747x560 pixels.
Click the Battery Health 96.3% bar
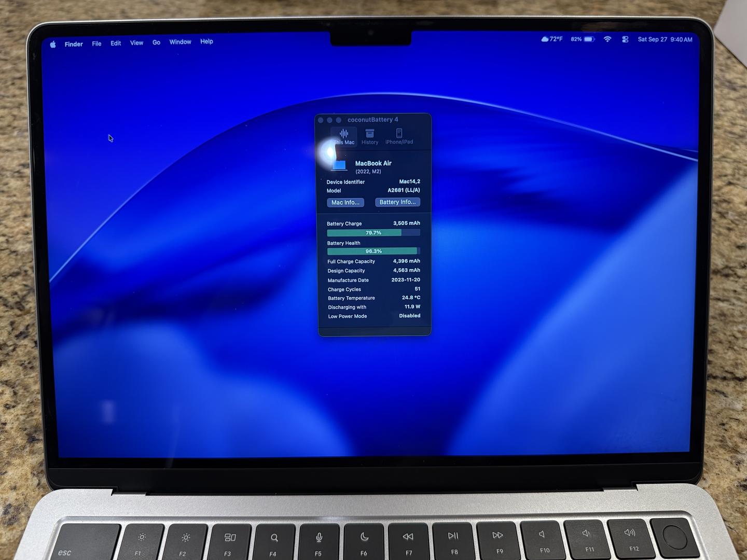[374, 251]
